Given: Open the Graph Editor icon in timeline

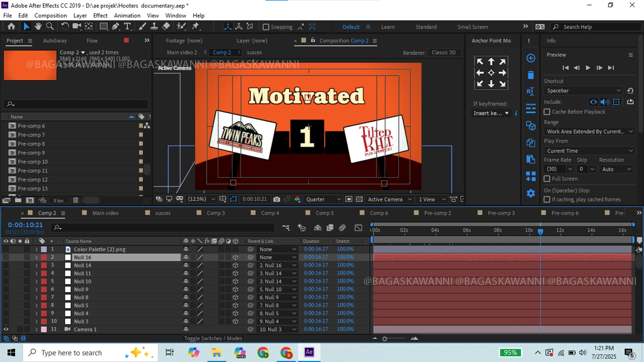Looking at the screenshot, I should pos(358,228).
